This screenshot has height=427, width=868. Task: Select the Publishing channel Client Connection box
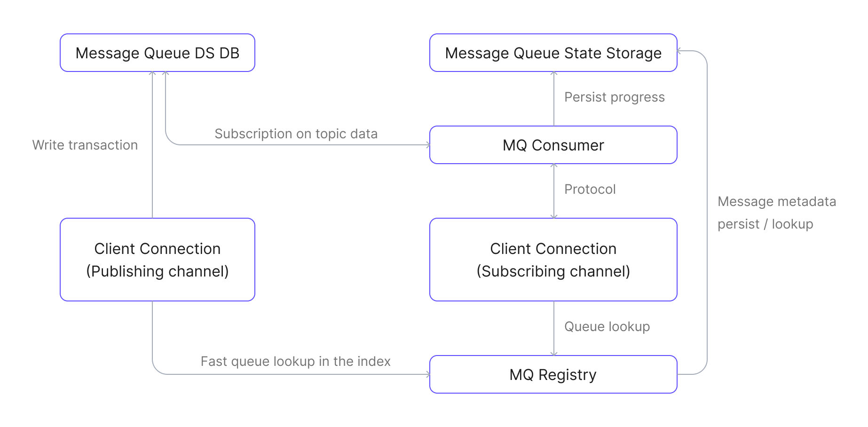157,260
